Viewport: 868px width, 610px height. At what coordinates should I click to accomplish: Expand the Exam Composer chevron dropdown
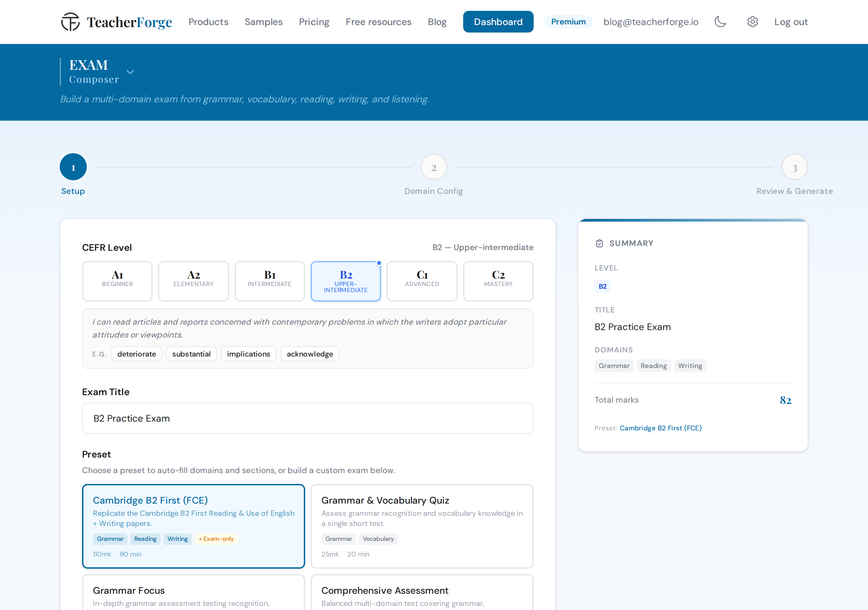[x=130, y=72]
